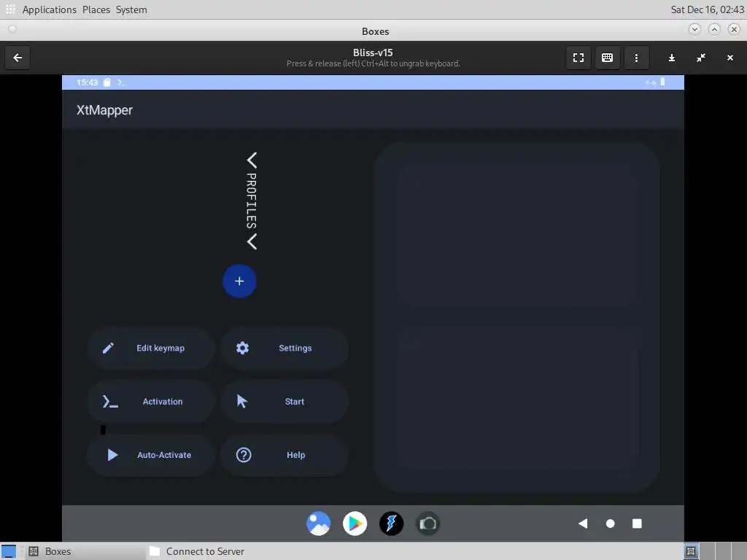Click the Android clock 15:43
Image resolution: width=747 pixels, height=560 pixels.
(x=88, y=82)
